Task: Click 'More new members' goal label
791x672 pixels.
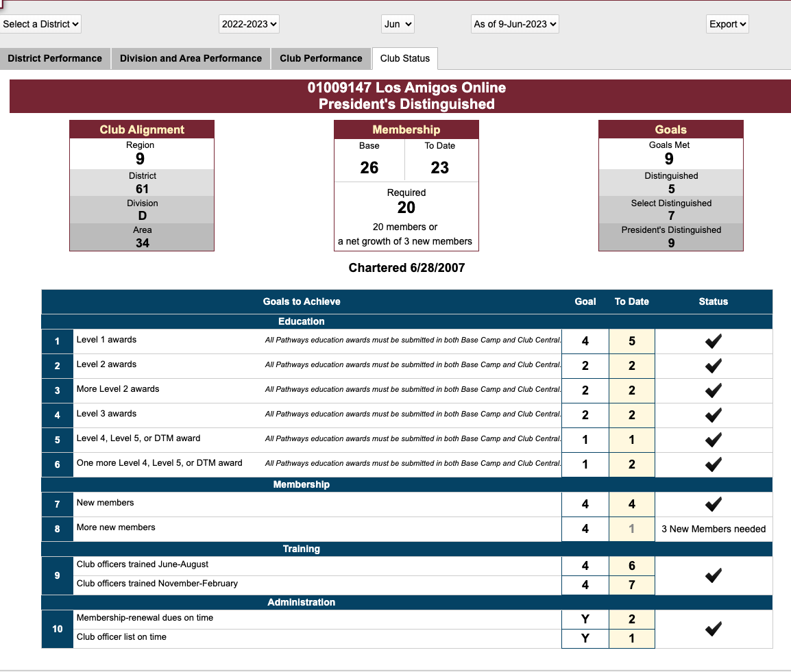Action: click(116, 527)
